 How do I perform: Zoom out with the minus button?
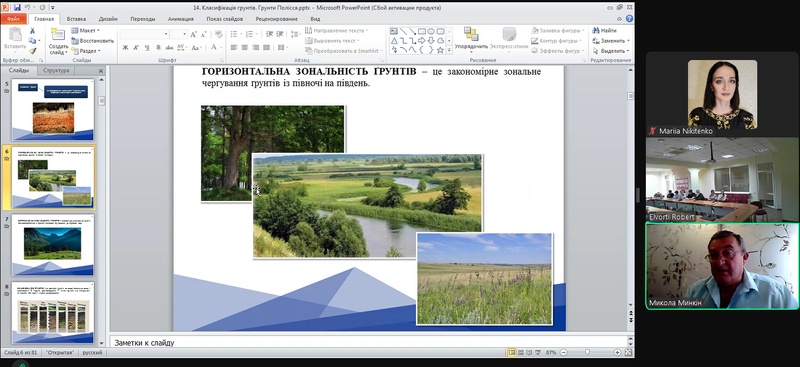[564, 353]
